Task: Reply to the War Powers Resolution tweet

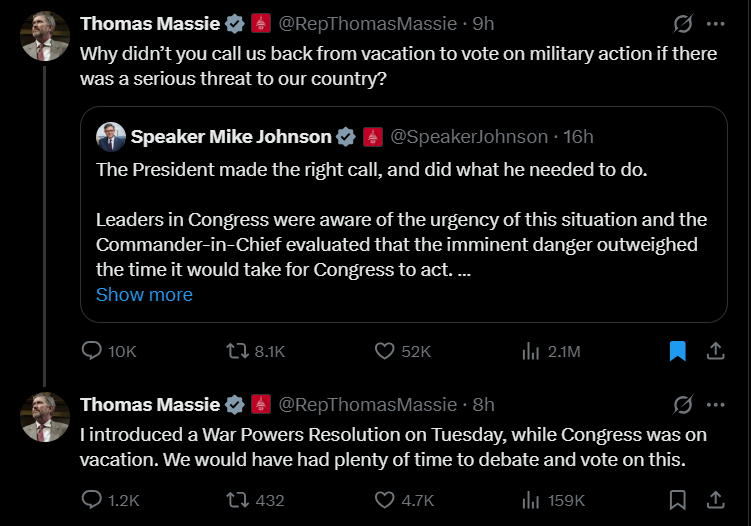Action: [92, 500]
